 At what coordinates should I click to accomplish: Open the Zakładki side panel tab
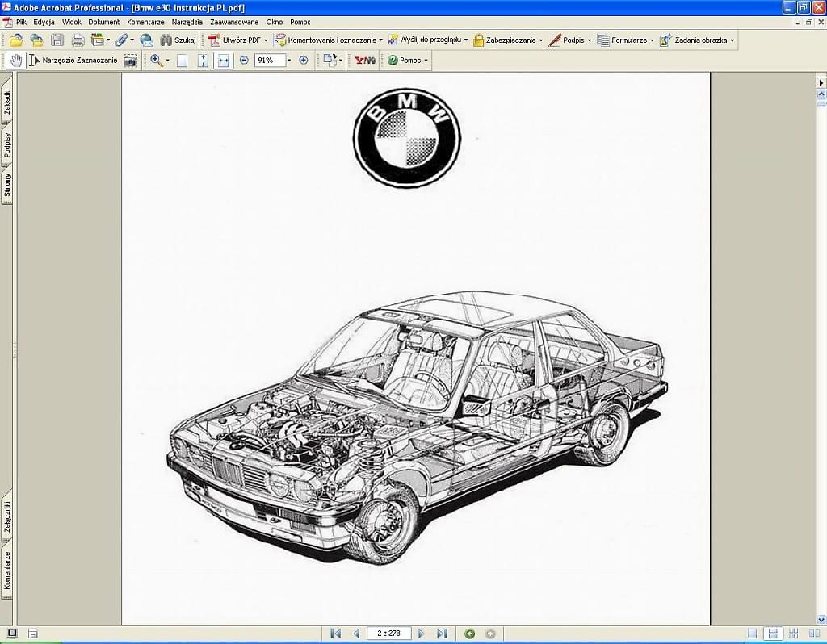6,101
